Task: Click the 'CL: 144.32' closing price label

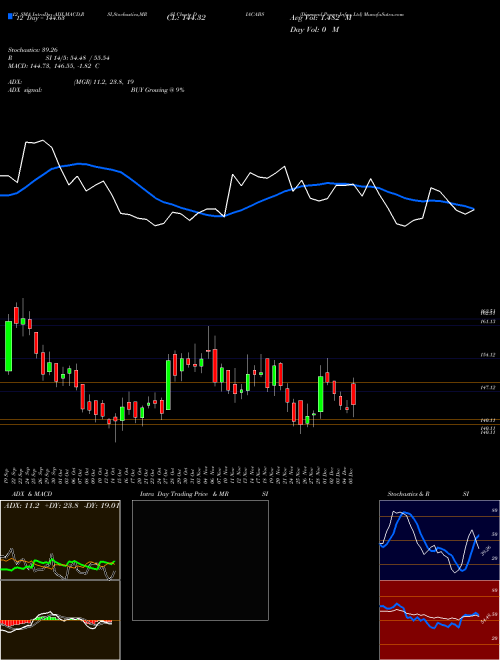Action: 186,18
